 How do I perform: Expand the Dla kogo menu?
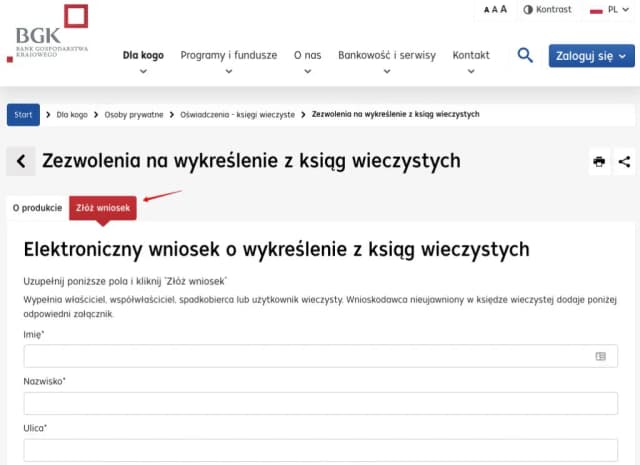tap(143, 57)
